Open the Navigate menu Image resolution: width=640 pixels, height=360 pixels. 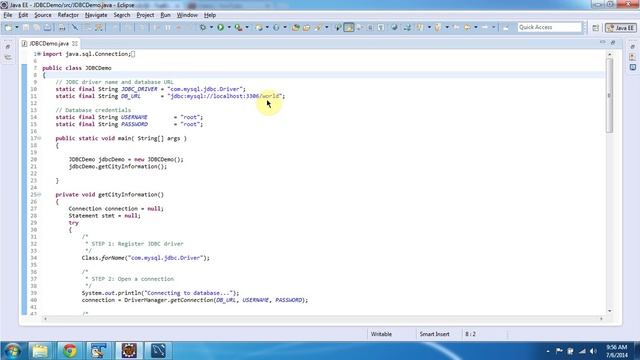96,15
